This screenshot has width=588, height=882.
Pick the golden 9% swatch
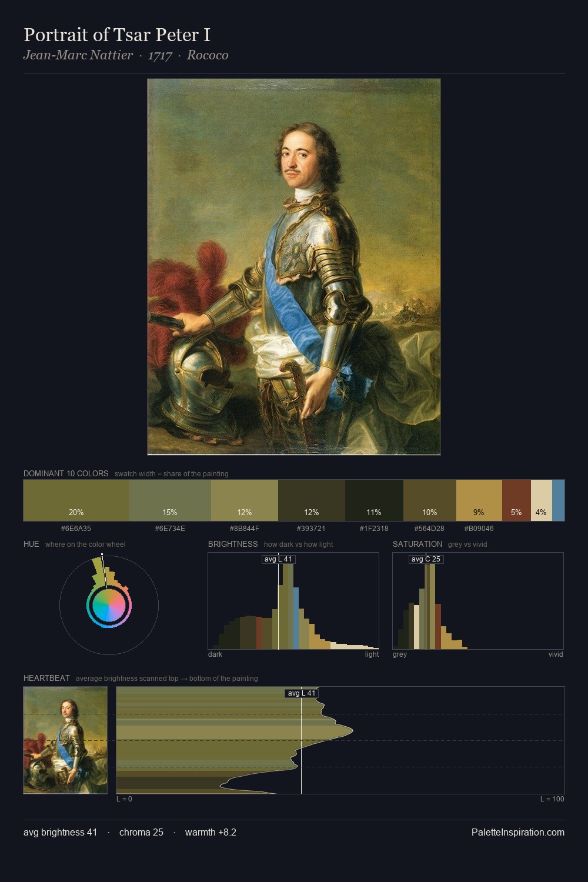point(479,500)
